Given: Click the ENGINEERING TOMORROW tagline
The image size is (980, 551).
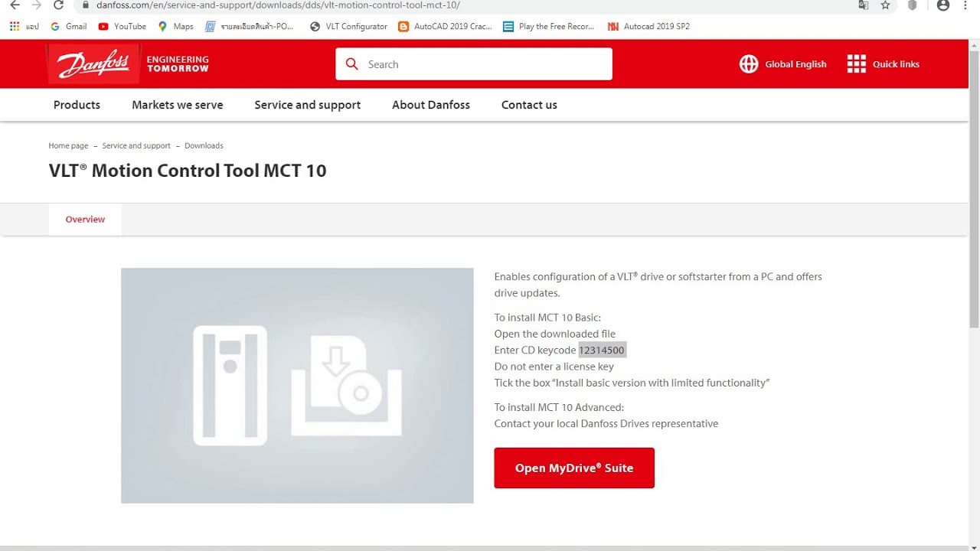Looking at the screenshot, I should [178, 64].
